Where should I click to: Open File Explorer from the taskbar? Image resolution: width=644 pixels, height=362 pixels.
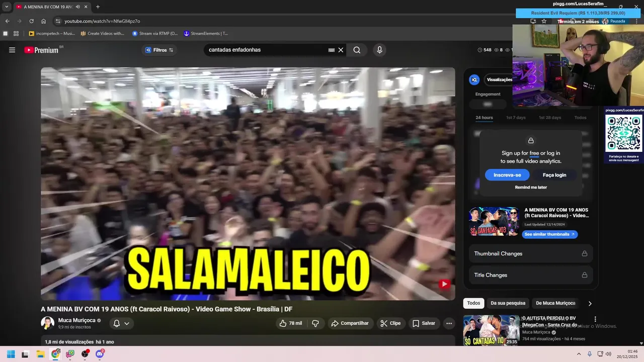[x=40, y=354]
